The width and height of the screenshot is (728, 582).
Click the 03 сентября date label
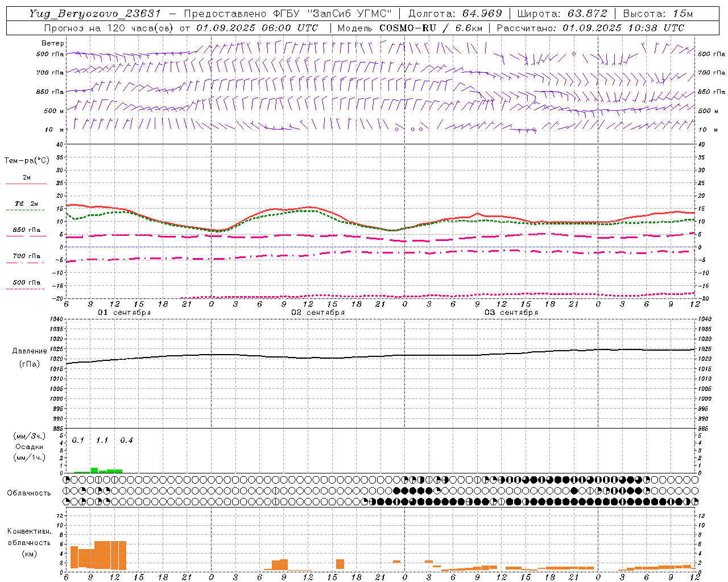(x=511, y=312)
